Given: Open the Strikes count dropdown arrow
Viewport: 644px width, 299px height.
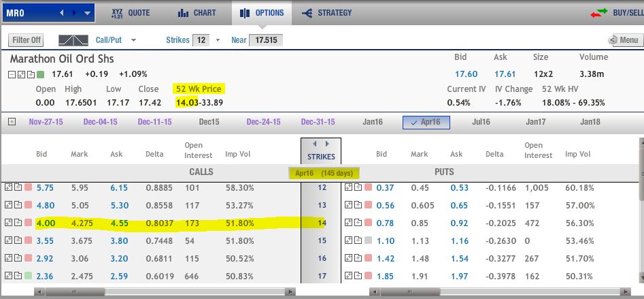Looking at the screenshot, I should (x=218, y=40).
